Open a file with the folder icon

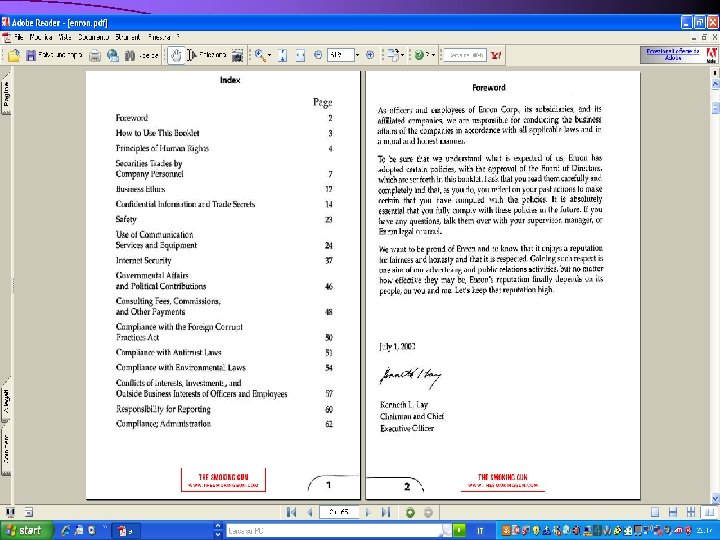pos(14,56)
